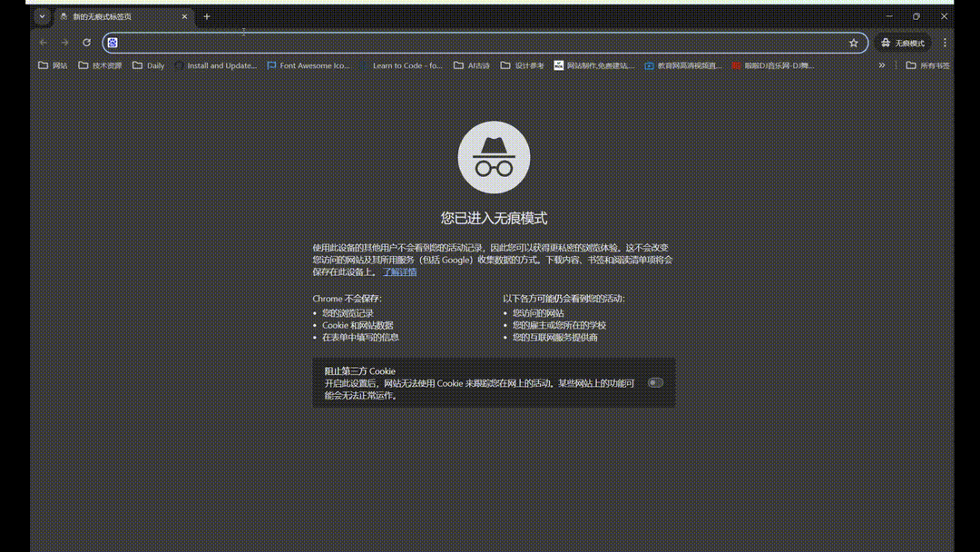Open the Font Awesome Icons bookmark
Viewport: 980px width, 552px height.
(x=309, y=65)
